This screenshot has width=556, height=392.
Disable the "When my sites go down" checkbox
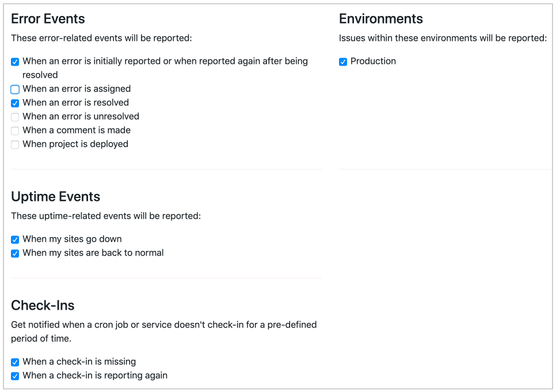click(x=14, y=239)
